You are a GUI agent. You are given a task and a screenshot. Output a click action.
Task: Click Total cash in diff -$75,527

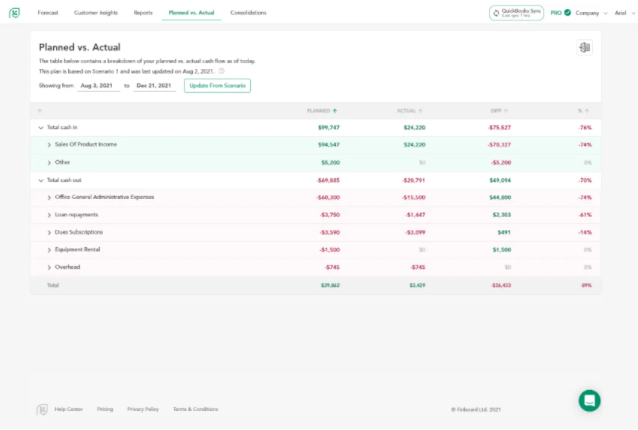click(499, 128)
